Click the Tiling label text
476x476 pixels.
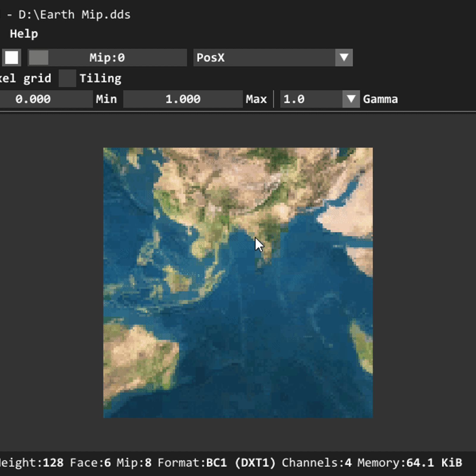[100, 78]
